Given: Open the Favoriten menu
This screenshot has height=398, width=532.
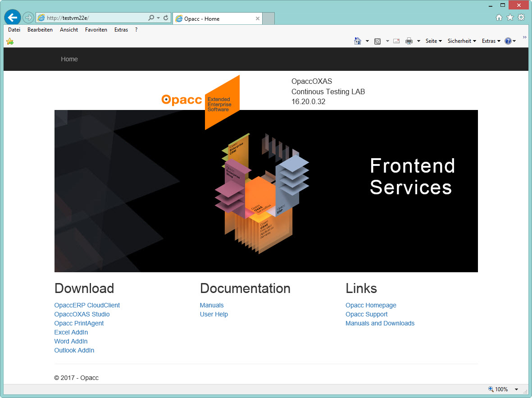Looking at the screenshot, I should pyautogui.click(x=96, y=30).
